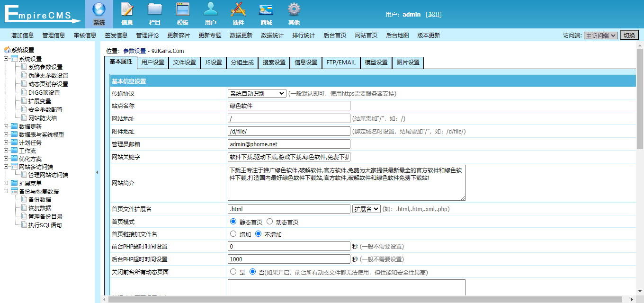The image size is (644, 303).
Task: Open the 栏目 folder icon
Action: click(x=155, y=9)
